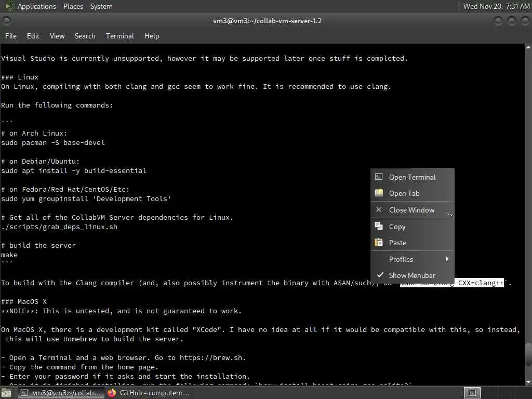532x399 pixels.
Task: Switch to the vm3@vm3 terminal taskbar button
Action: tap(61, 393)
